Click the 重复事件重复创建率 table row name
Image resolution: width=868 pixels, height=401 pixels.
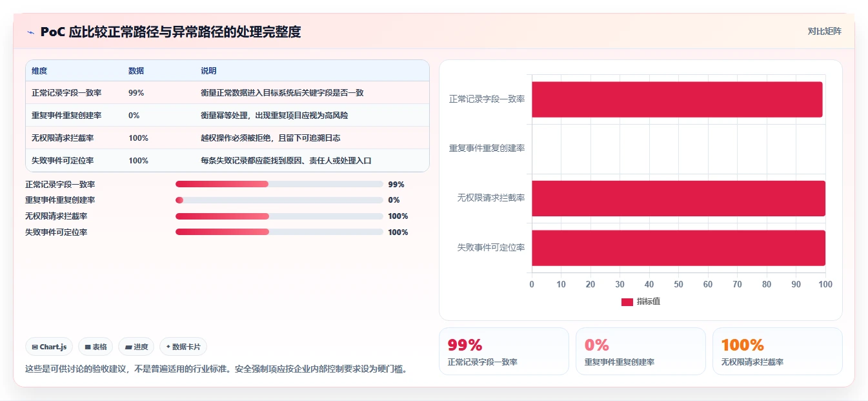66,116
